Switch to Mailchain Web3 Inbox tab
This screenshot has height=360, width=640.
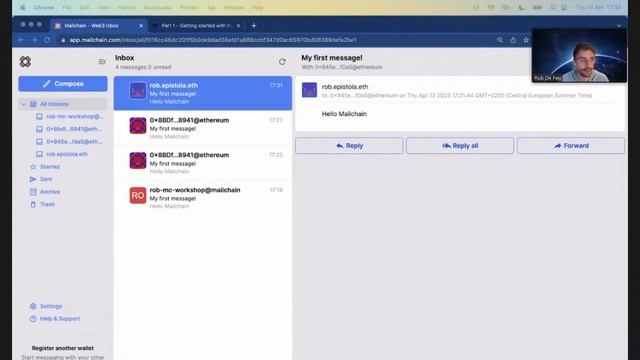[99, 26]
